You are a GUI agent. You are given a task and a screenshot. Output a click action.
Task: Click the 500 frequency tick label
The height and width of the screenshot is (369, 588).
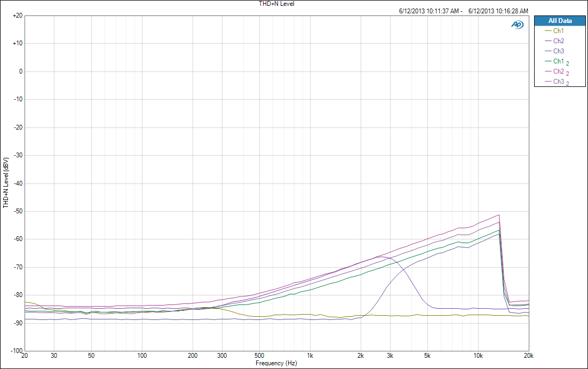(x=259, y=356)
